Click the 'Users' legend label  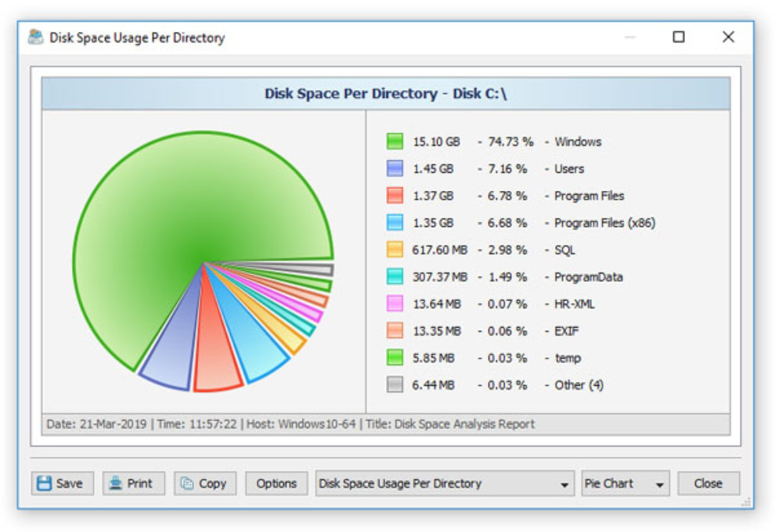(x=569, y=169)
